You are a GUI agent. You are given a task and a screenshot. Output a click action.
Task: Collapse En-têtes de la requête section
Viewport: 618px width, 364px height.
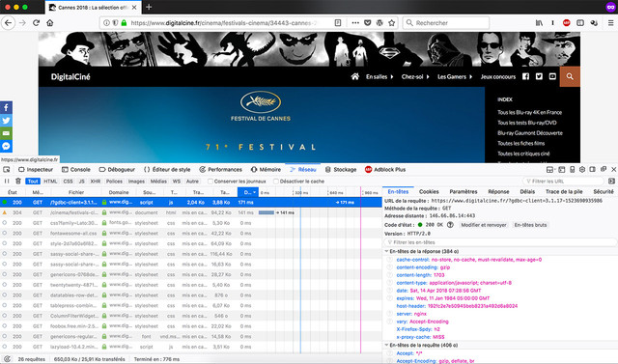coord(386,345)
